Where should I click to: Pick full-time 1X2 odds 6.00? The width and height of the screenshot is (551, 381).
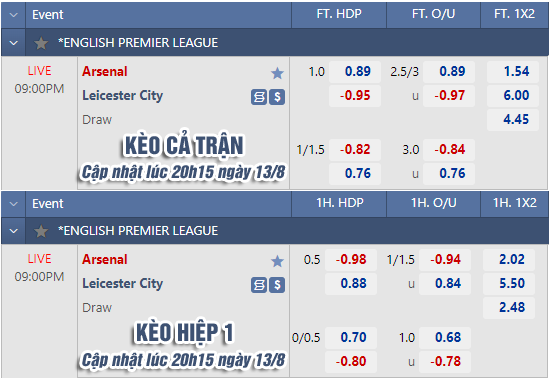pos(513,95)
